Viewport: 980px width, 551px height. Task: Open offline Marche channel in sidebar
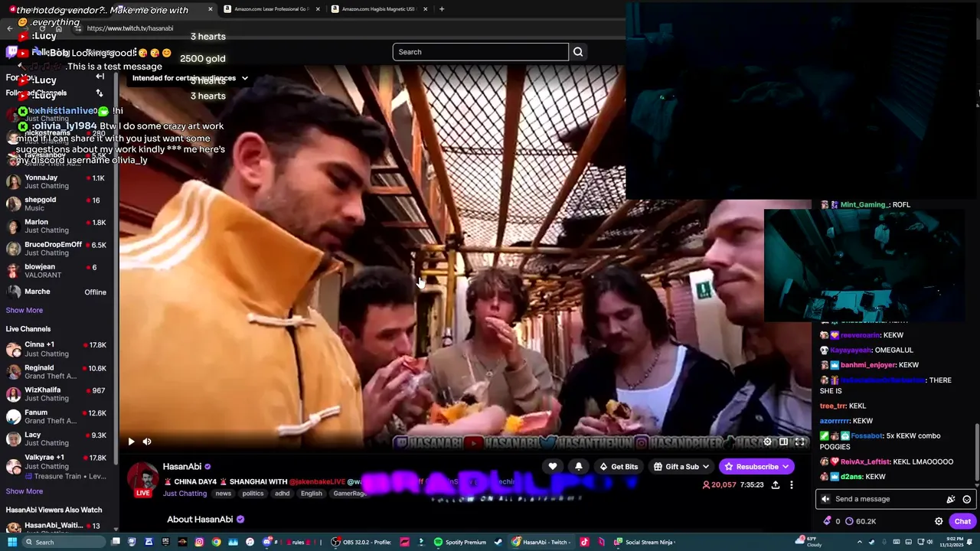click(58, 292)
